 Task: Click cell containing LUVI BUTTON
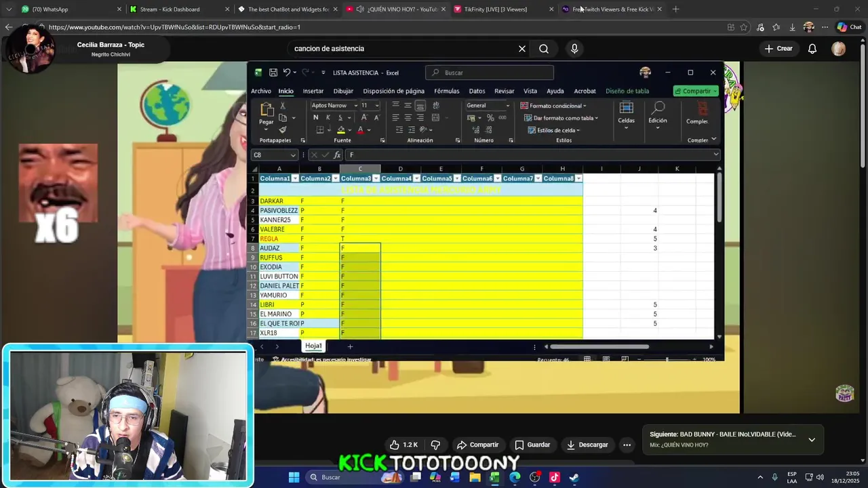coord(279,277)
